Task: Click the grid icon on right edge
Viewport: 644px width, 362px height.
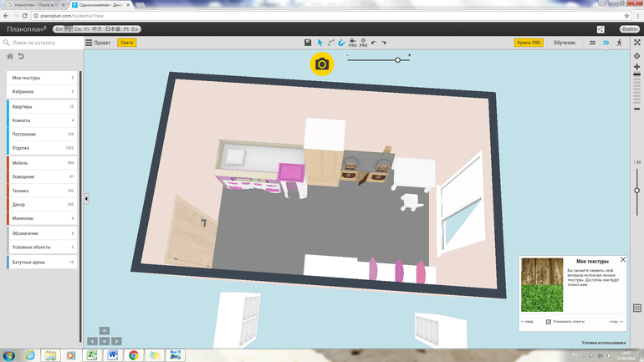Action: tap(637, 308)
